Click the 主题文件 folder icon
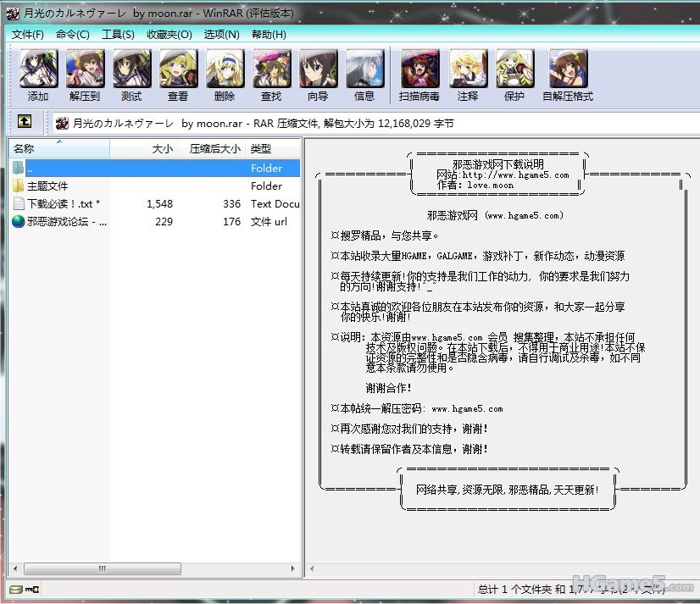The image size is (700, 604). tap(19, 186)
